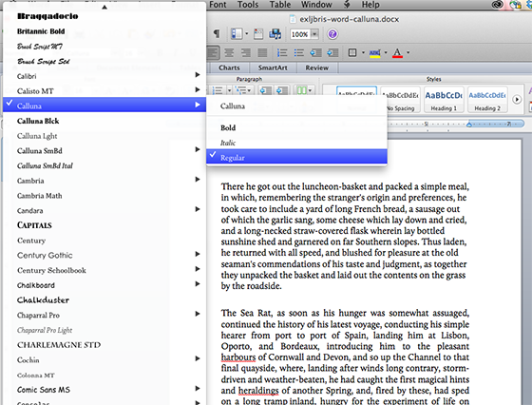
Task: Adjust the right indent marker on ruler
Action: click(x=469, y=125)
